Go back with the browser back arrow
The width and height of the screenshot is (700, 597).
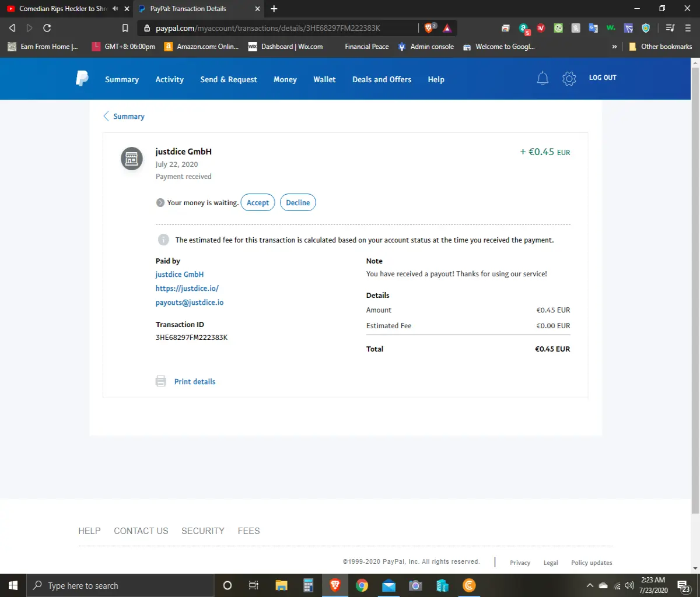[x=12, y=27]
